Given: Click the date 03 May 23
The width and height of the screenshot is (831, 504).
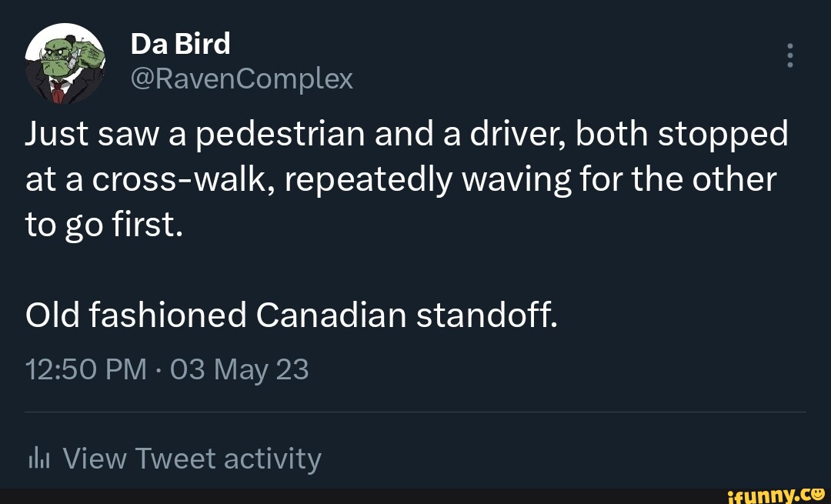Looking at the screenshot, I should [239, 369].
